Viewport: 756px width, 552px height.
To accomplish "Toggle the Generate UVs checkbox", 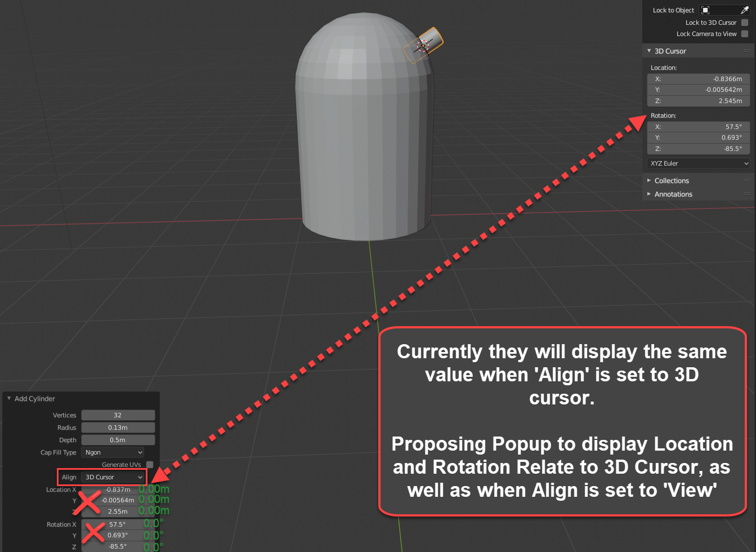I will tap(150, 465).
